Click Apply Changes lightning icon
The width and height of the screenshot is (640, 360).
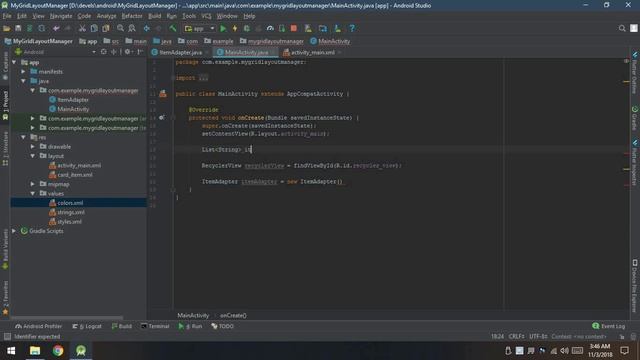(x=235, y=29)
